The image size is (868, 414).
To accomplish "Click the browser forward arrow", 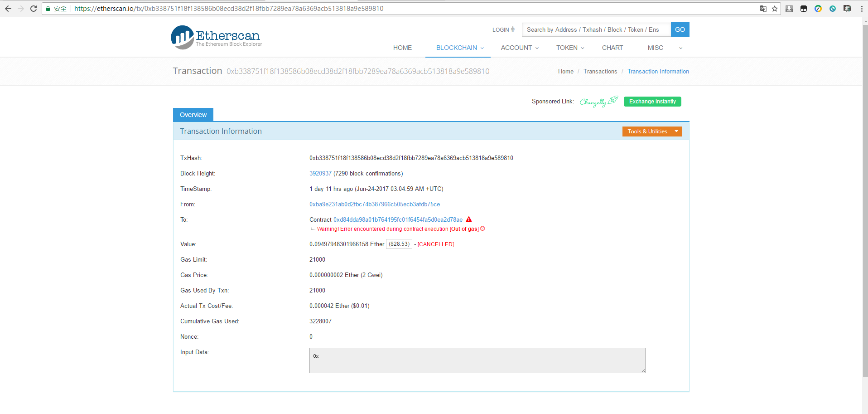I will pyautogui.click(x=20, y=9).
